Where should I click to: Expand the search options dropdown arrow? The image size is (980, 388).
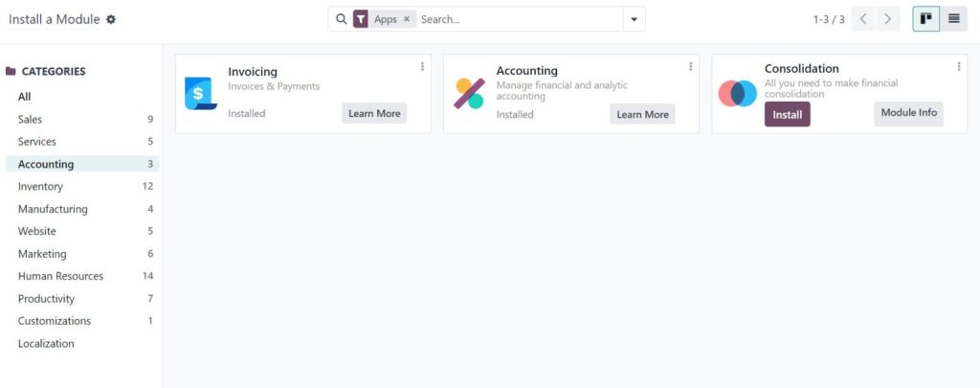634,19
